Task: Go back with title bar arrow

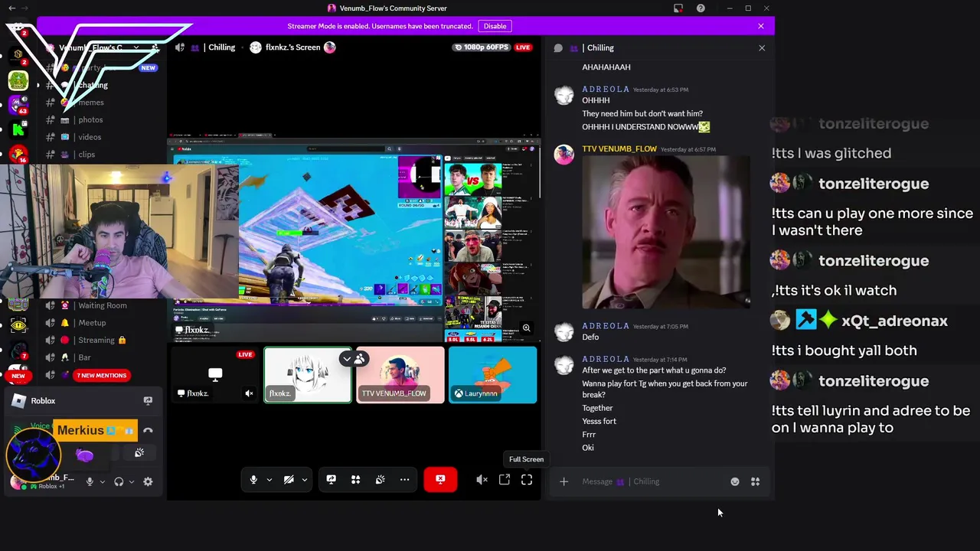Action: click(11, 8)
